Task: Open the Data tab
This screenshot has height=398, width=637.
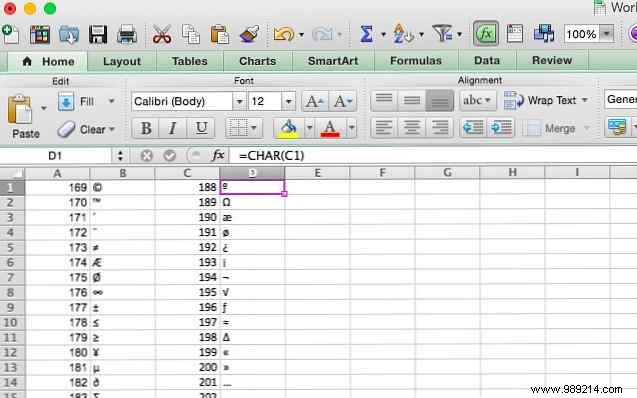Action: [x=487, y=61]
